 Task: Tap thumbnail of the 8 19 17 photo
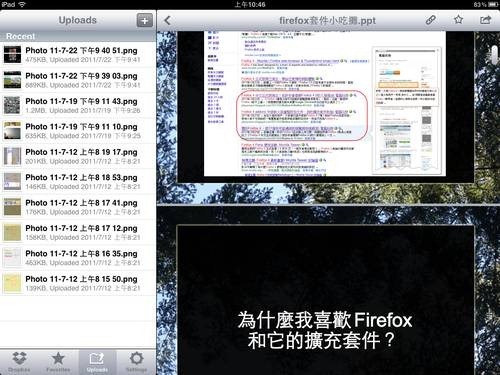click(x=12, y=156)
